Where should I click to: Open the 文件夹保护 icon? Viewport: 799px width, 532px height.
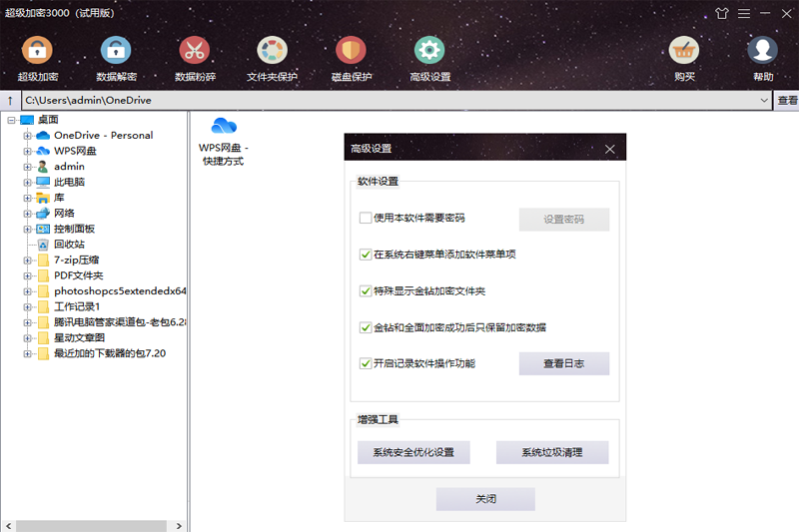pos(272,50)
